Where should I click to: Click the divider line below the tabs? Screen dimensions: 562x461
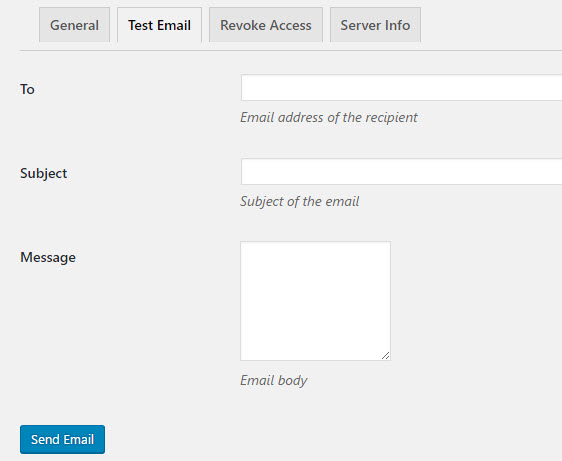coord(291,51)
